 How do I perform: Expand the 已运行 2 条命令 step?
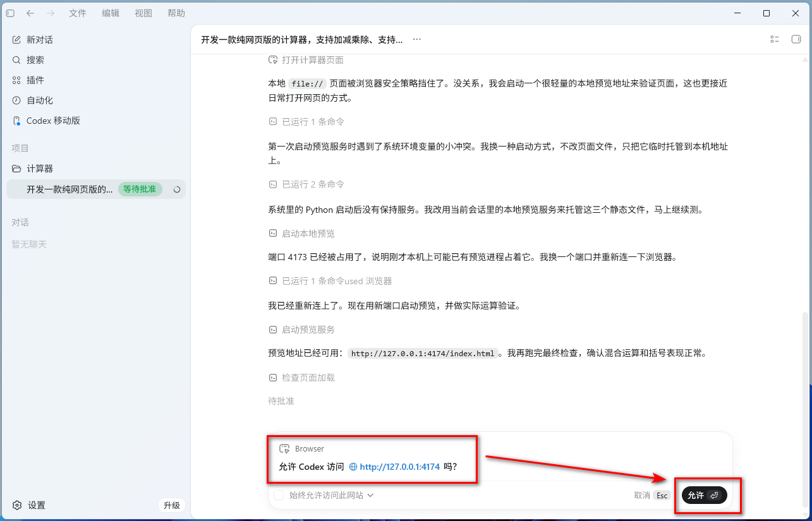pyautogui.click(x=306, y=184)
